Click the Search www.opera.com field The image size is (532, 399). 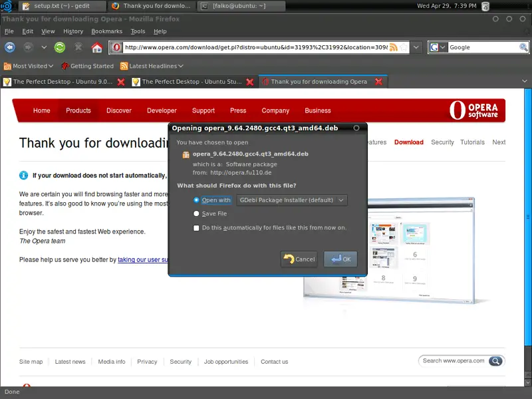(x=454, y=361)
